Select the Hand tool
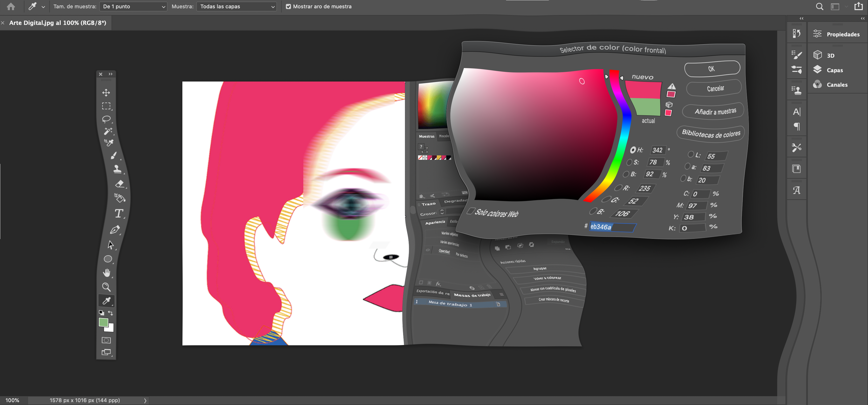Viewport: 868px width, 405px height. (106, 273)
